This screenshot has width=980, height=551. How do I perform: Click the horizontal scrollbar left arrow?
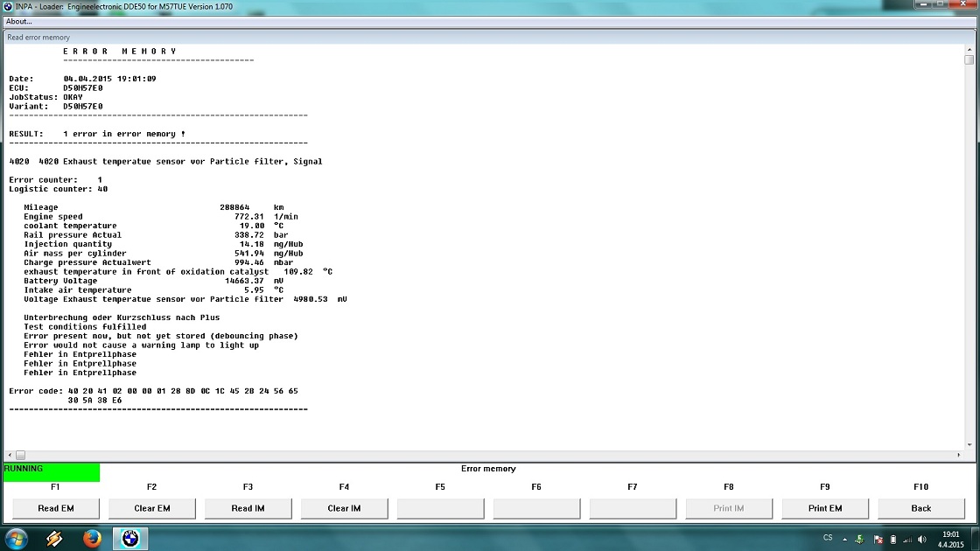click(10, 455)
